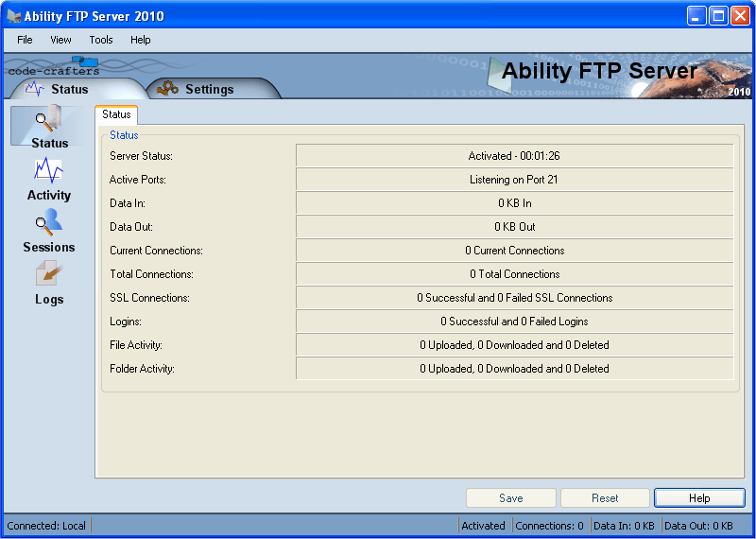756x539 pixels.
Task: Click the 'Listening on Port 21' value
Action: [x=514, y=180]
